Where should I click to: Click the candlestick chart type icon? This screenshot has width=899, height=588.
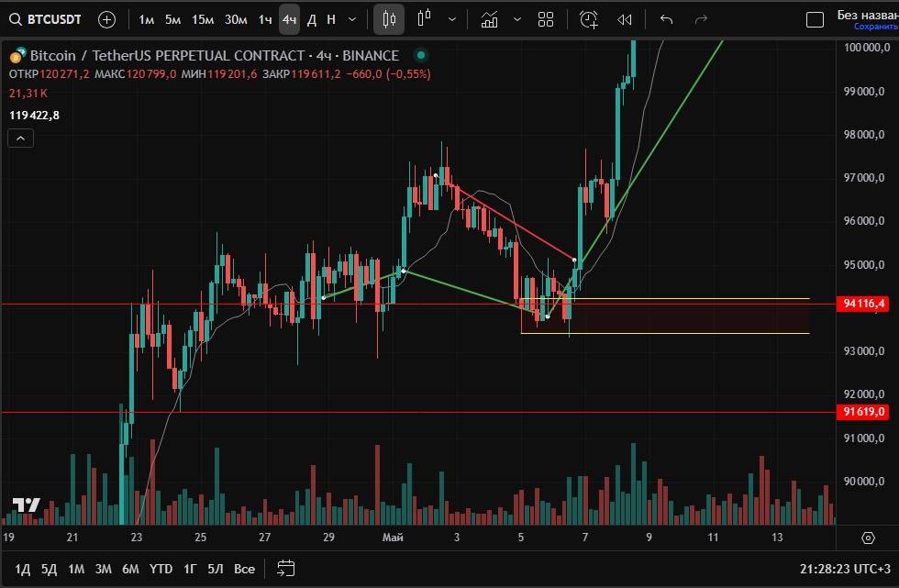pyautogui.click(x=389, y=19)
